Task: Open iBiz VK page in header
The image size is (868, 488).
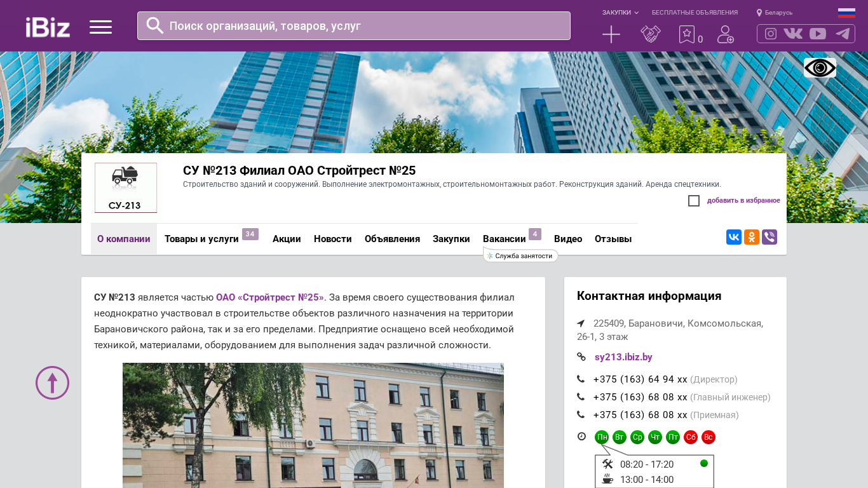Action: [793, 34]
